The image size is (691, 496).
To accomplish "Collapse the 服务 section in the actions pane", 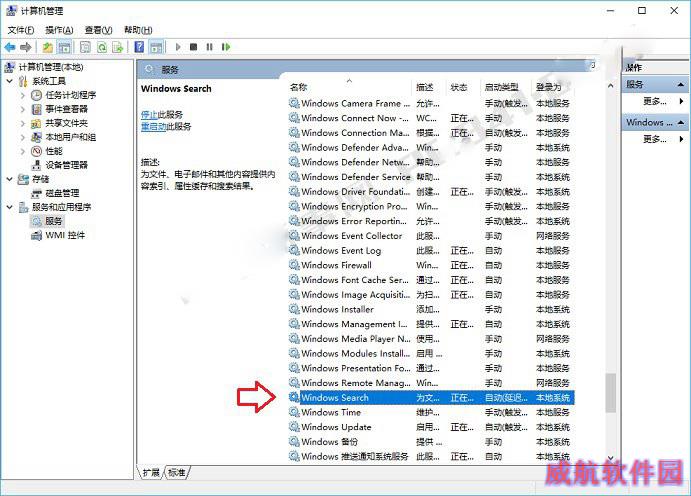I will [x=681, y=84].
